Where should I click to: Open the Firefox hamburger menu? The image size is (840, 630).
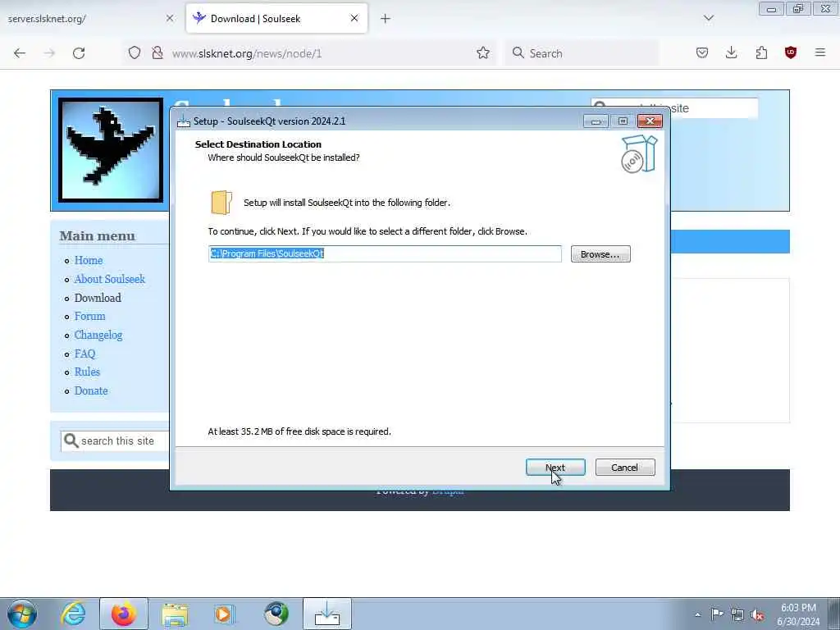(820, 52)
